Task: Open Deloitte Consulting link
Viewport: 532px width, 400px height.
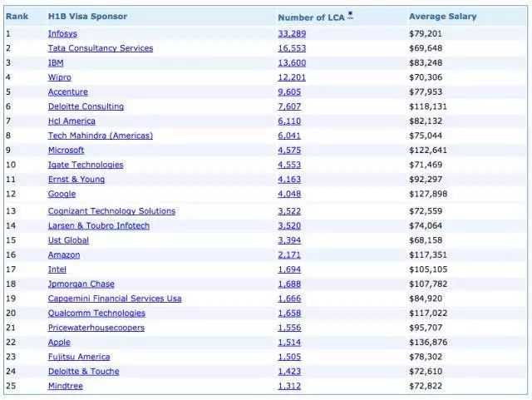Action: pyautogui.click(x=86, y=106)
